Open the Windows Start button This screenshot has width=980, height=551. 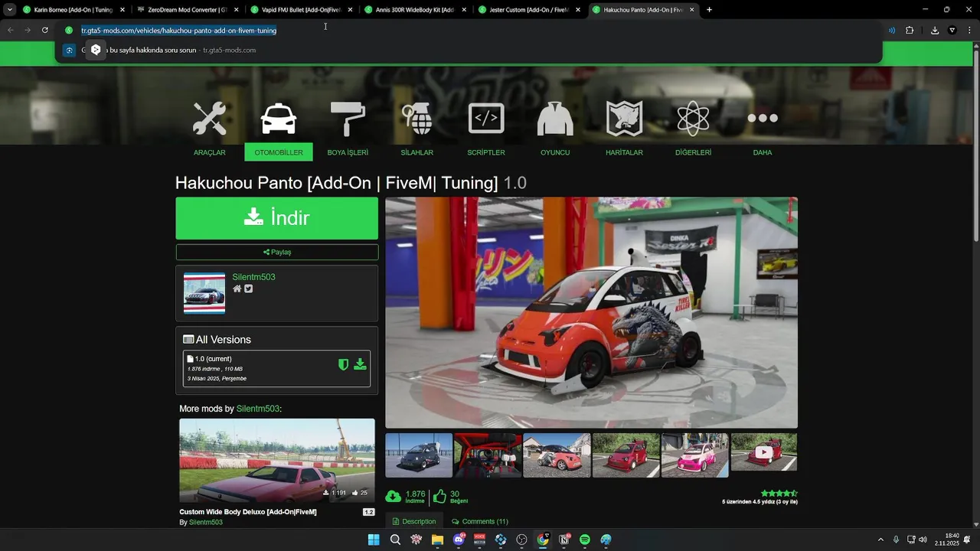[x=374, y=540]
